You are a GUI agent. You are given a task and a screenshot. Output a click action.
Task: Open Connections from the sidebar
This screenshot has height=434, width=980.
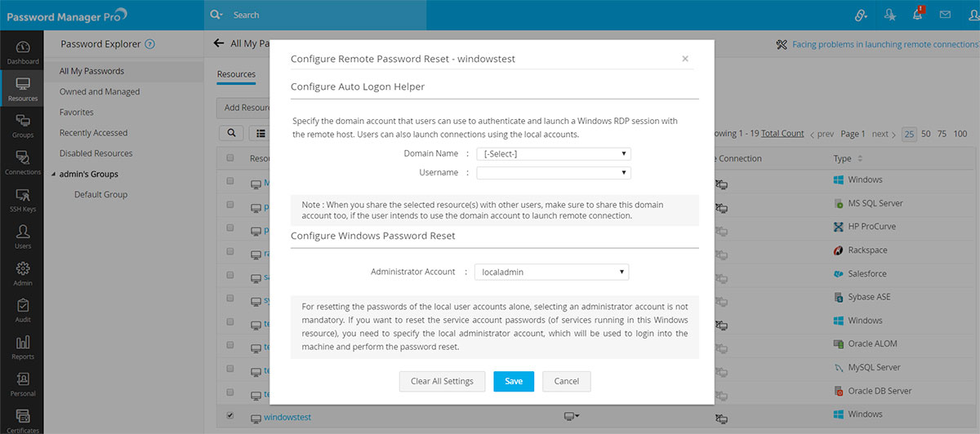[22, 163]
